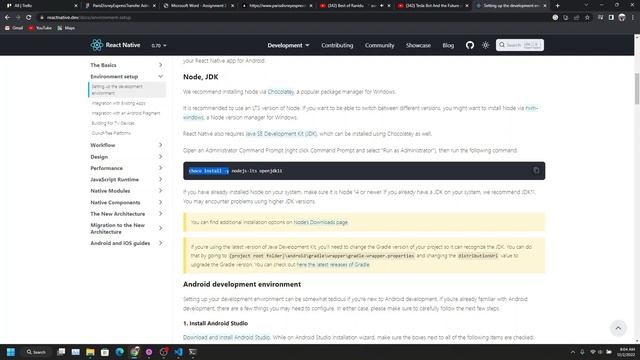Expand Performance sidebar section
640x360 pixels.
tap(127, 168)
